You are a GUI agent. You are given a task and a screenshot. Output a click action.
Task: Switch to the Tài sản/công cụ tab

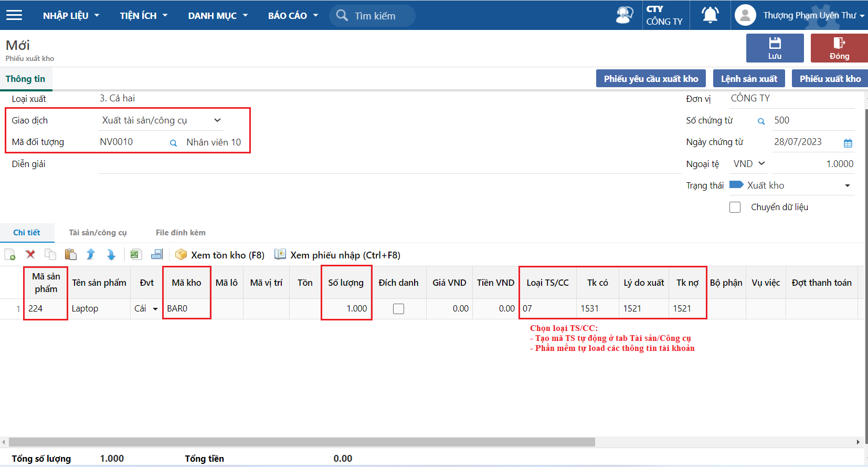(98, 233)
